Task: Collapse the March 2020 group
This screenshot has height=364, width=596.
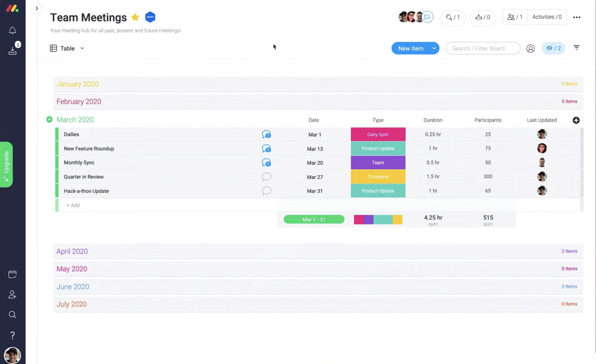Action: 49,119
